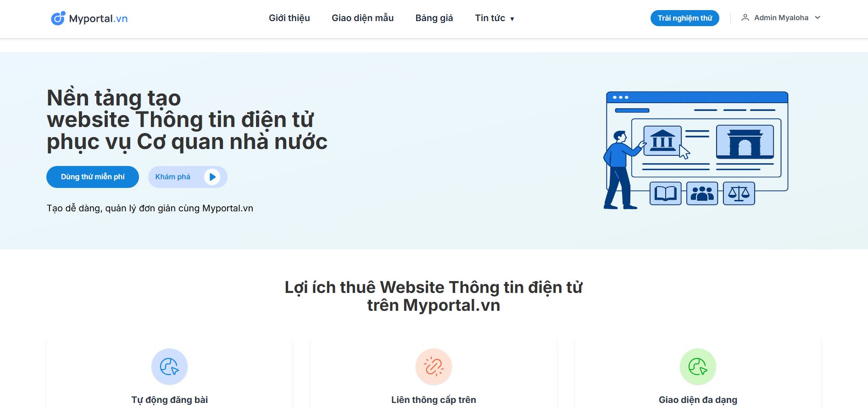Click the Tự động đăng bài globe icon
The width and height of the screenshot is (868, 408).
point(169,367)
